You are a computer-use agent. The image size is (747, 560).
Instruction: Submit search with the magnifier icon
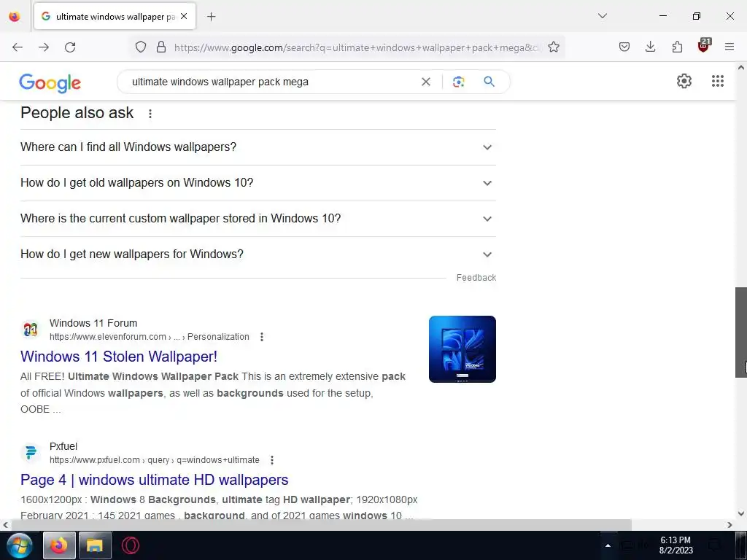[489, 82]
